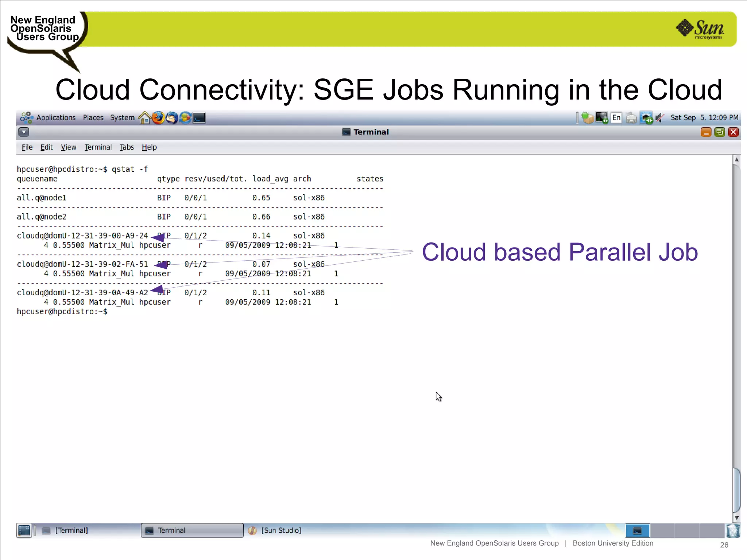
Task: Click the load_avg value 0.11
Action: coord(261,292)
